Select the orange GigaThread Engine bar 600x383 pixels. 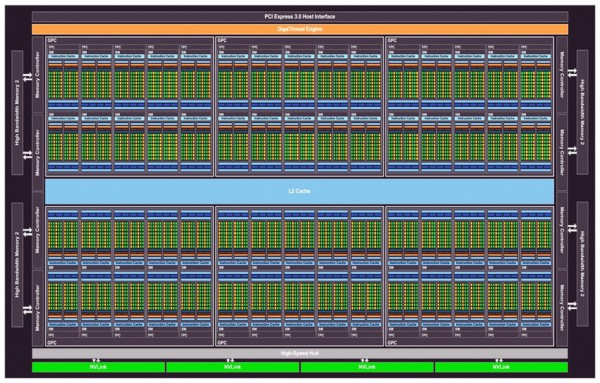[x=300, y=29]
